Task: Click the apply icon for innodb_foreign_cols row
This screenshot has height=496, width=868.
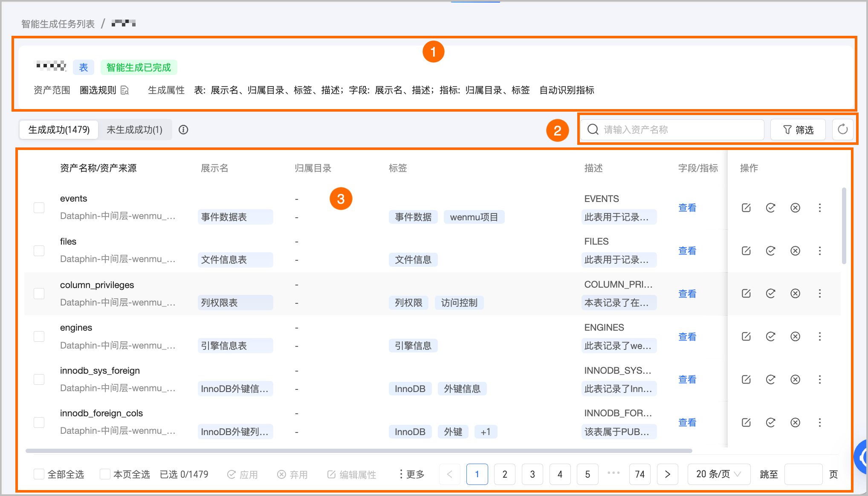Action: pyautogui.click(x=770, y=423)
